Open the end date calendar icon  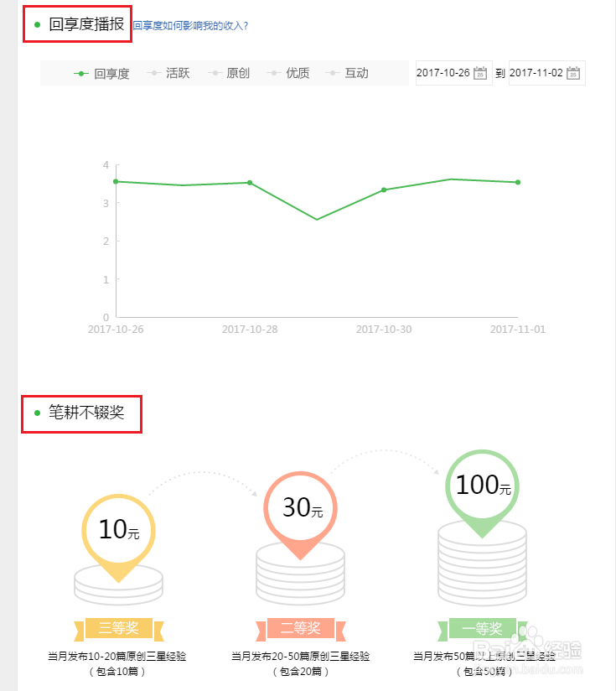[x=573, y=73]
